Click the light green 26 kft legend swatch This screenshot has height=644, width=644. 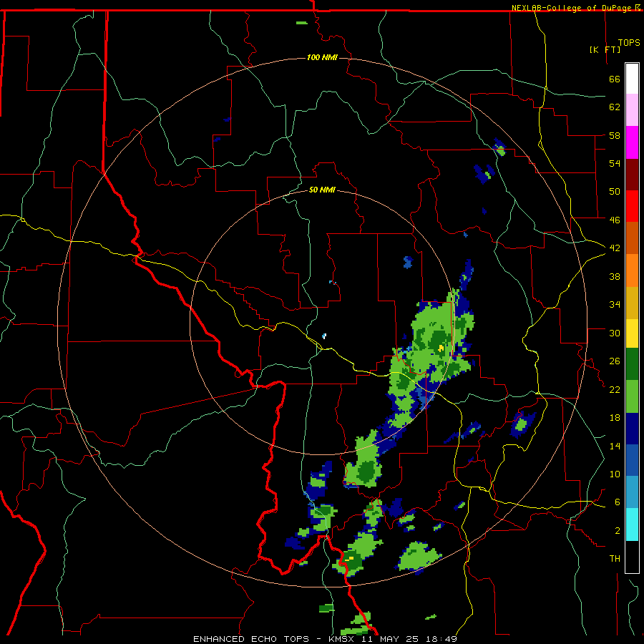(632, 396)
